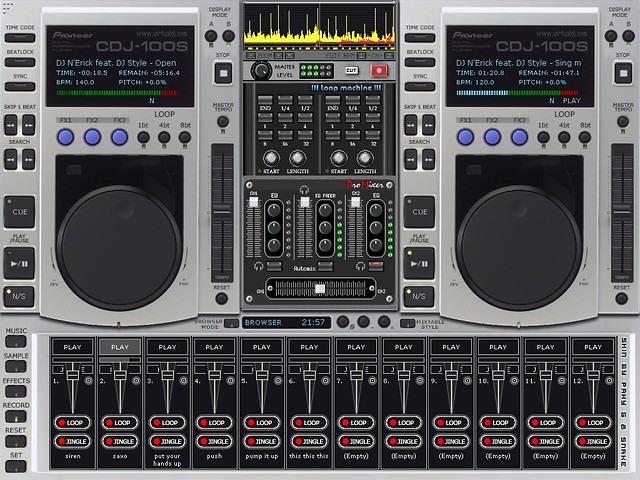Toggle left deck TIME CODE button
Image resolution: width=640 pixels, height=480 pixels.
[20, 38]
